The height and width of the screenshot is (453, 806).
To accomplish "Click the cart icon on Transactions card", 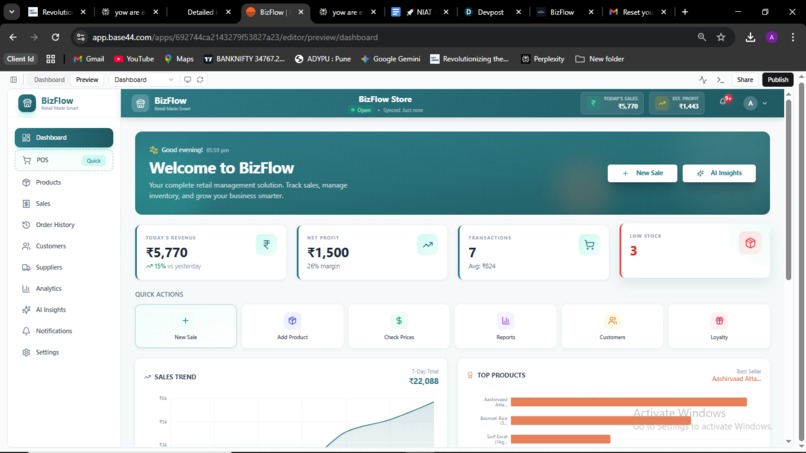I will (x=589, y=245).
